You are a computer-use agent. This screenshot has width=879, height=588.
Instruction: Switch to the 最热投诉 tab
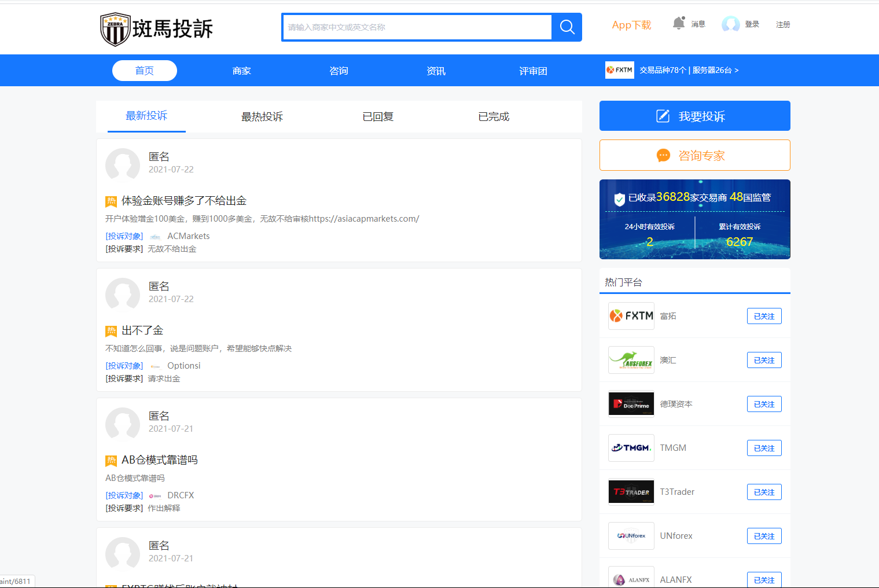coord(262,117)
